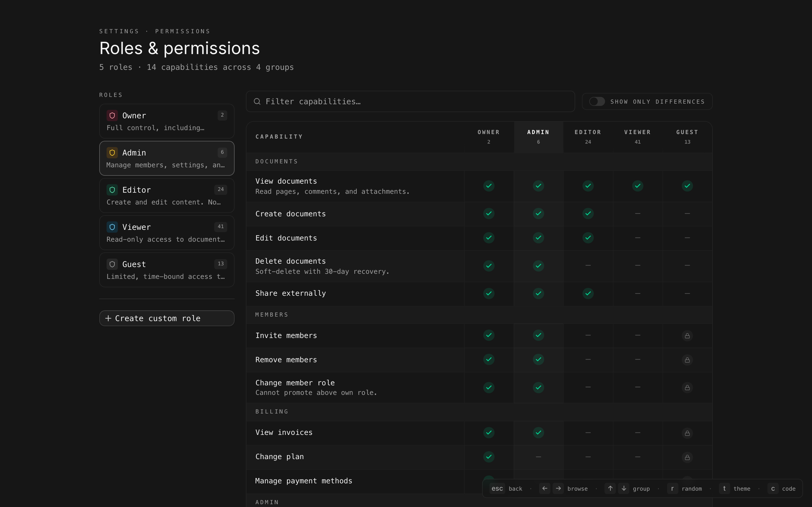Select the Viewer role card in the sidebar

pyautogui.click(x=167, y=233)
